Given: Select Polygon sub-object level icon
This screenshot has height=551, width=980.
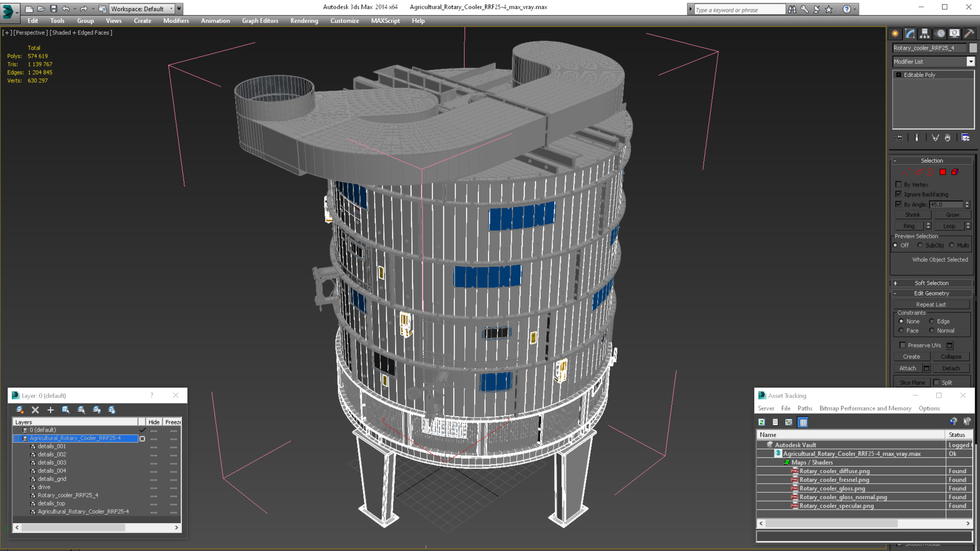Looking at the screenshot, I should tap(943, 172).
